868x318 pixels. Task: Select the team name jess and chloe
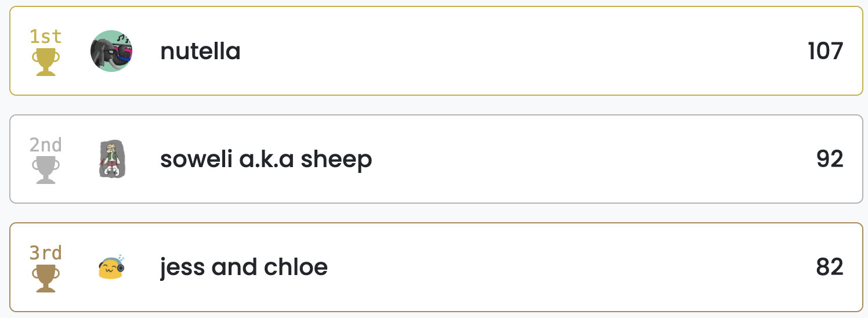(x=244, y=268)
